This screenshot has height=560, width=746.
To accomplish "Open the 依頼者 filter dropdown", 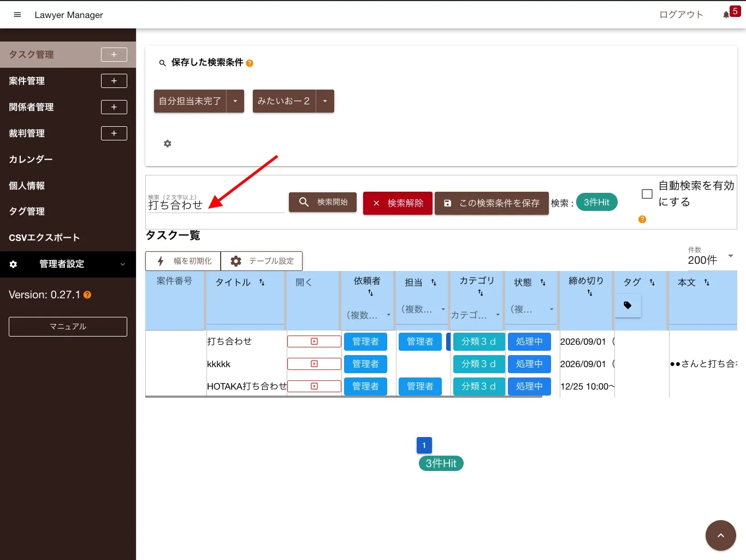I will tap(369, 315).
